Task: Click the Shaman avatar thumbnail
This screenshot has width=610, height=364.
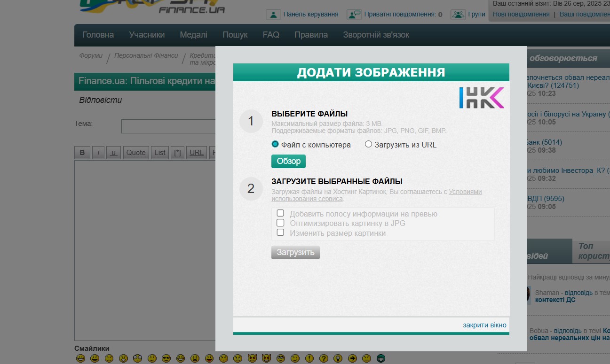Action: coord(528,295)
